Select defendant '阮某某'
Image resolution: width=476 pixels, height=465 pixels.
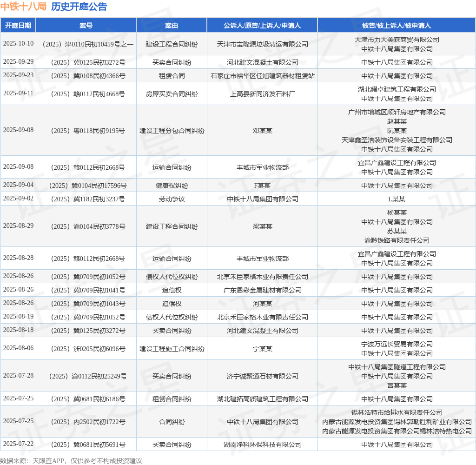[397, 131]
